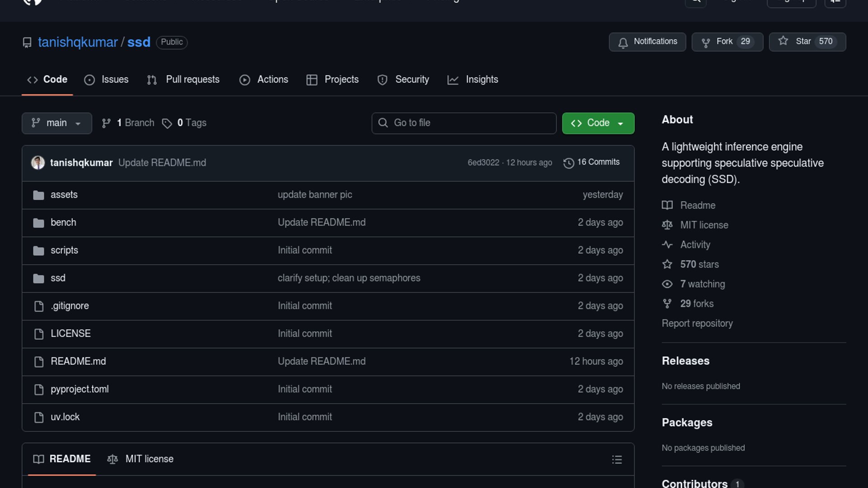
Task: Expand the green Code dropdown
Action: (x=598, y=123)
